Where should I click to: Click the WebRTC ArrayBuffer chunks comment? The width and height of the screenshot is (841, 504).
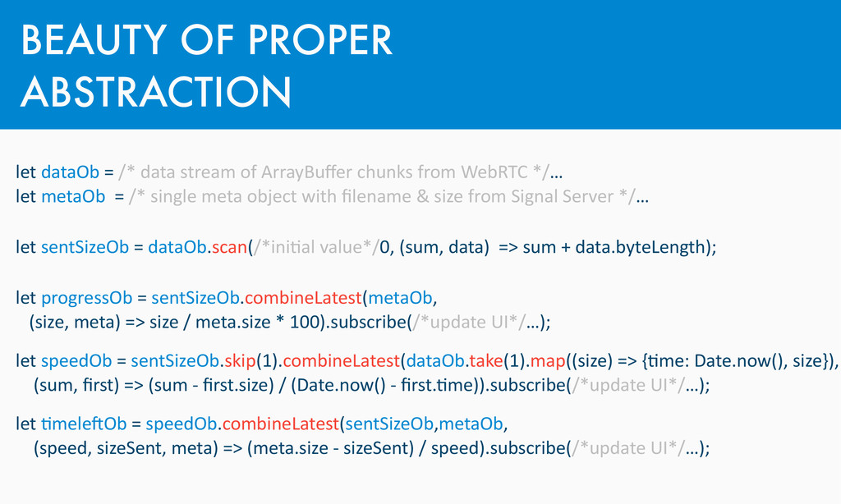tap(333, 172)
